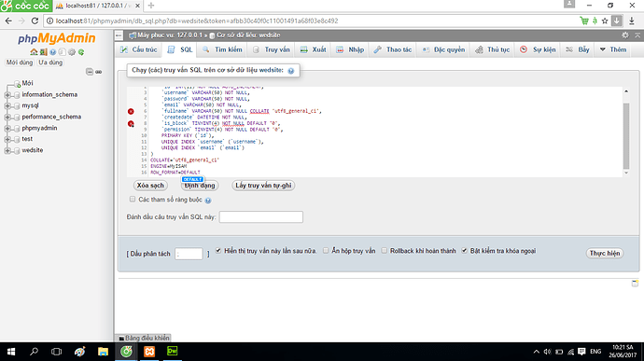Click the red error marker on line 6
Screen dimensions: 644x361
pos(131,111)
